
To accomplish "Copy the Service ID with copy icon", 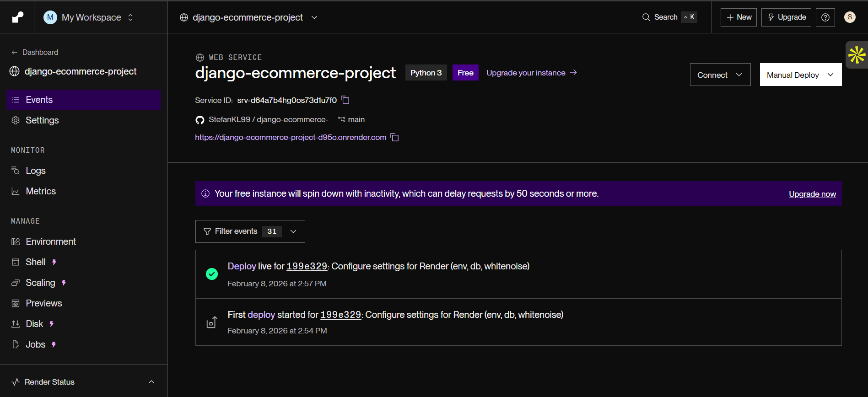I will coord(345,100).
